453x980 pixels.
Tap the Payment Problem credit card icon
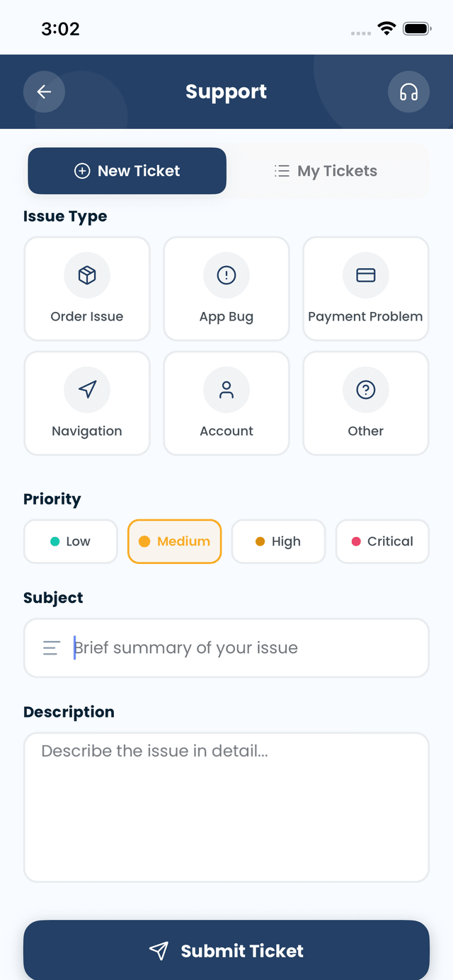click(365, 275)
